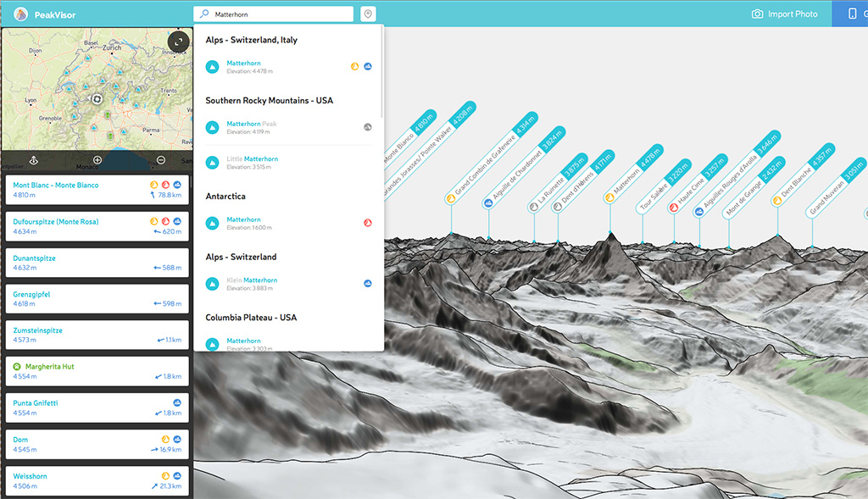Click inside the Matterhorn search field

tap(280, 14)
